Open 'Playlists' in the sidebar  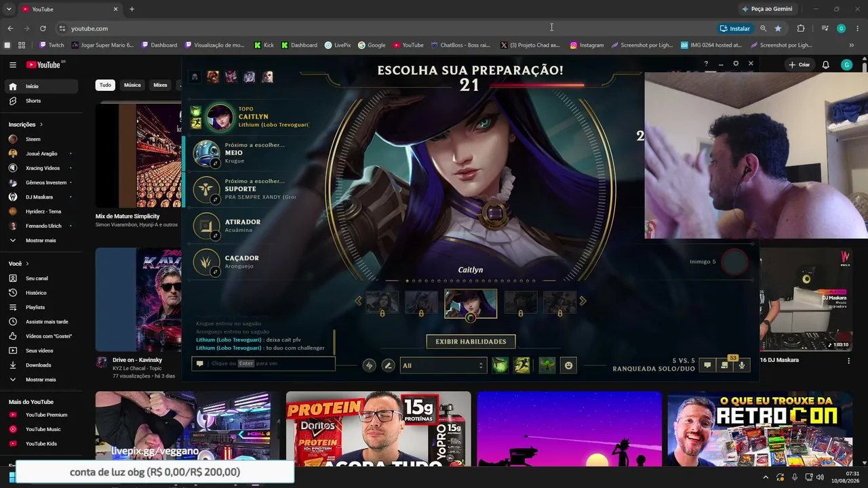(x=41, y=307)
